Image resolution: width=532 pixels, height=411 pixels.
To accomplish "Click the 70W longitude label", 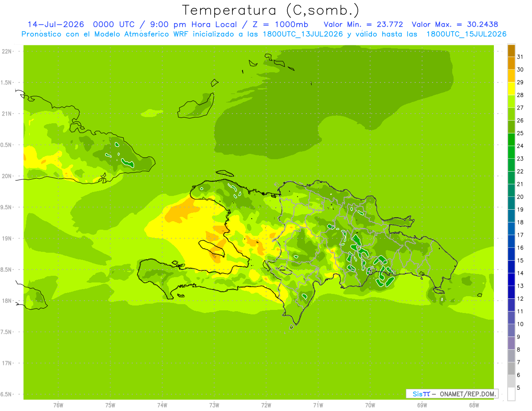I will pyautogui.click(x=370, y=405).
